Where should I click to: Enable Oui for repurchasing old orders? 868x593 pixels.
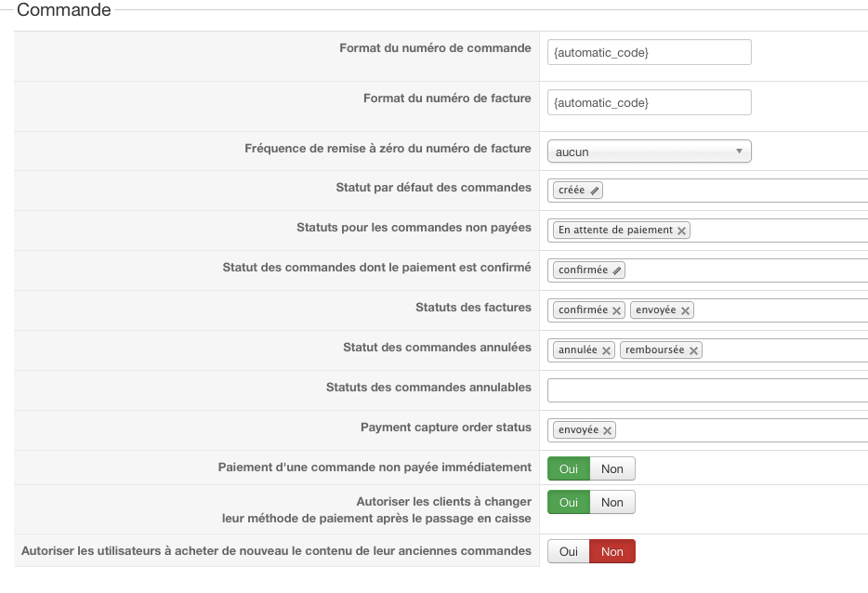click(569, 552)
